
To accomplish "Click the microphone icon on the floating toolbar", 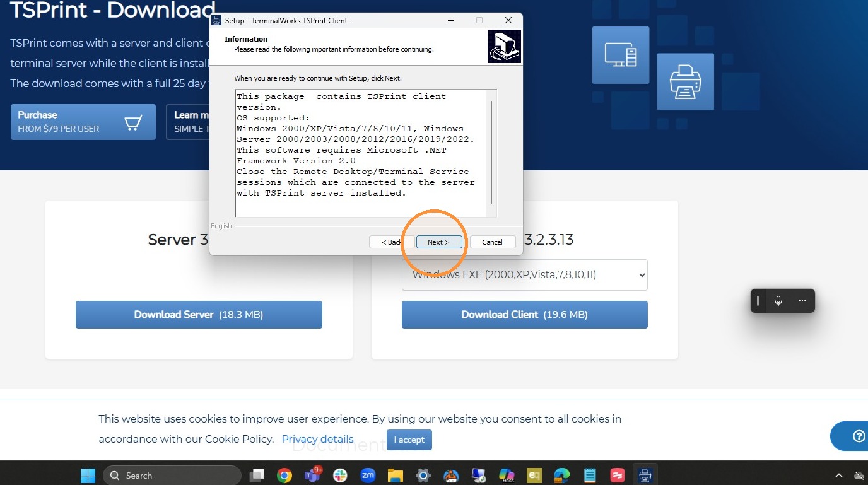I will click(x=778, y=301).
